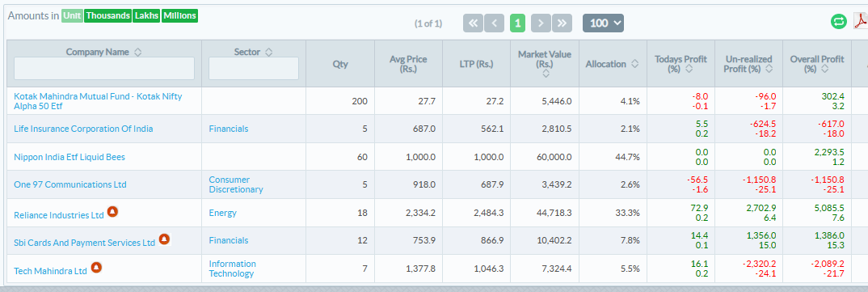Sort by the Overall Profit (%) column
This screenshot has width=868, height=292.
825,69
